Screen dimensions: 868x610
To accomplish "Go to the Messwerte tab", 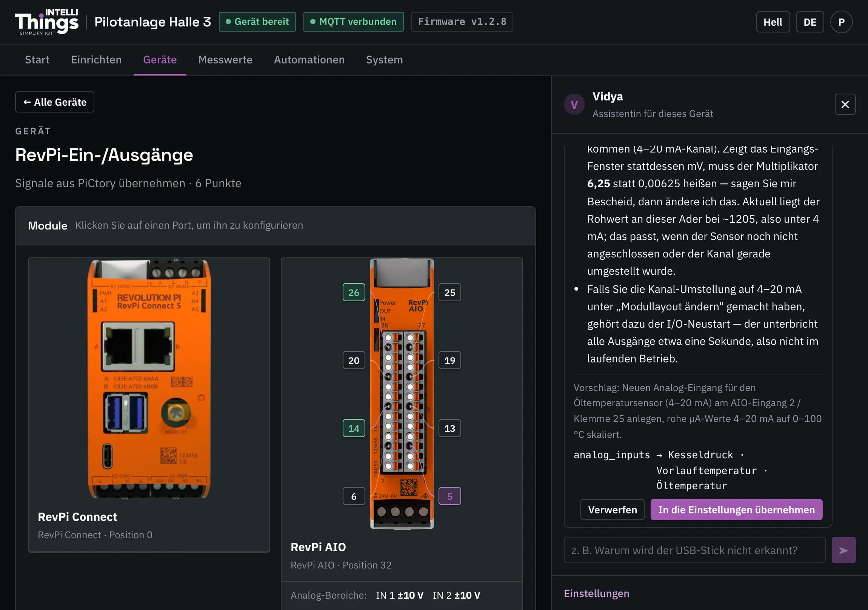I will (x=225, y=60).
